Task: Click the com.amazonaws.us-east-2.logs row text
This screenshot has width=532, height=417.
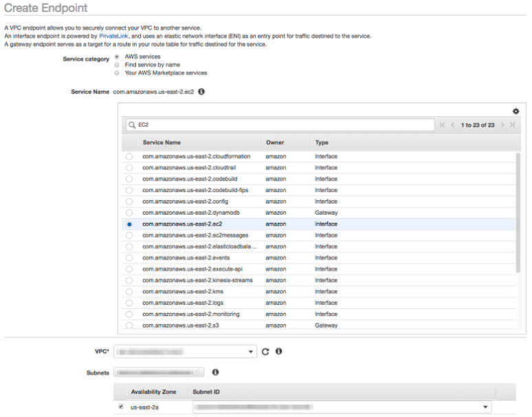Action: 183,303
